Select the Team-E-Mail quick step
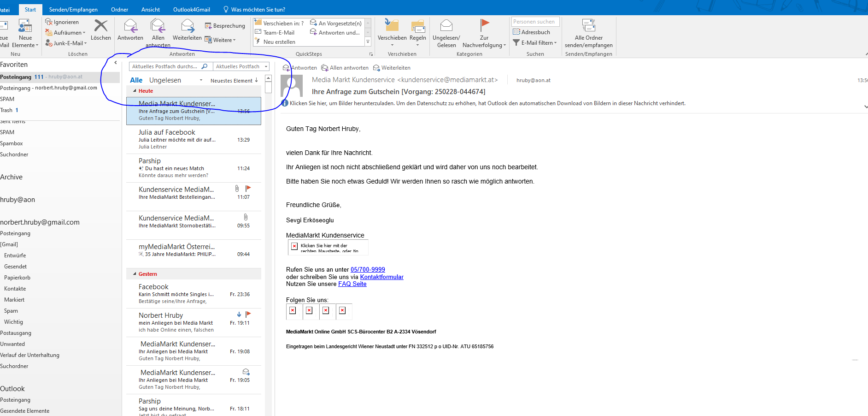868x416 pixels. tap(274, 33)
